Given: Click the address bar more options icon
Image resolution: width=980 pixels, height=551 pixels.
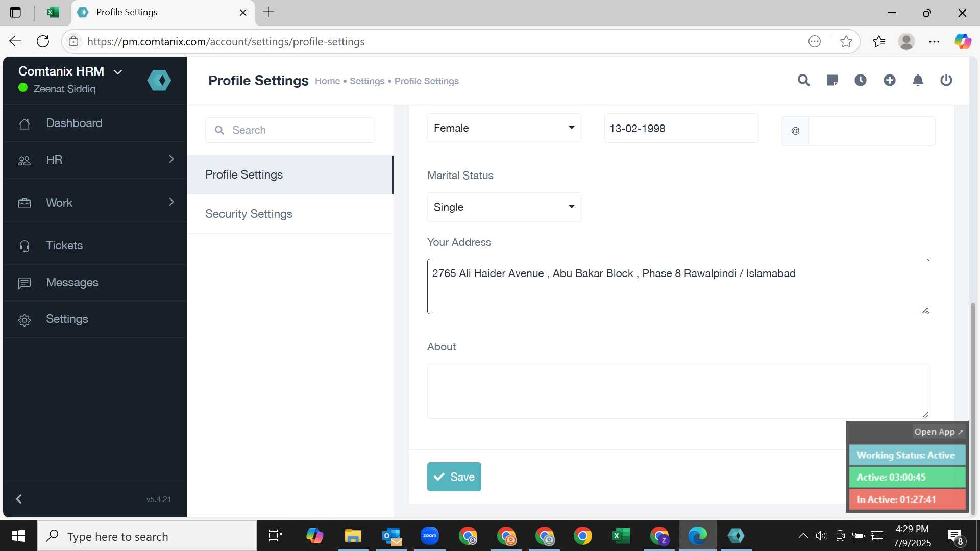Looking at the screenshot, I should pyautogui.click(x=815, y=41).
